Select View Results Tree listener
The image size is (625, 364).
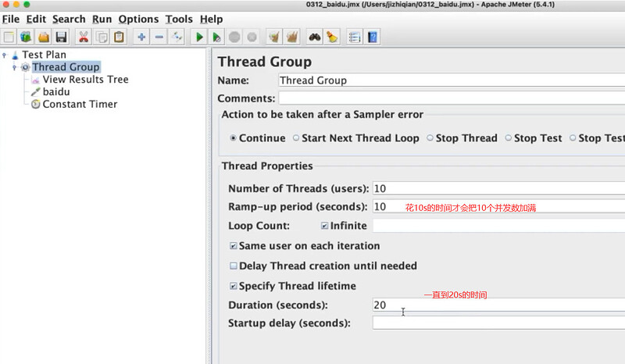pyautogui.click(x=85, y=80)
